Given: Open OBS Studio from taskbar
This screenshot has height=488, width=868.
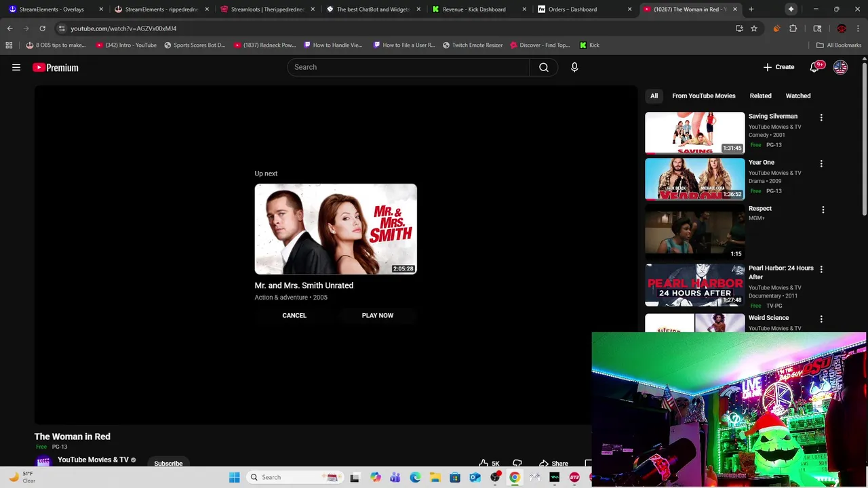Looking at the screenshot, I should pyautogui.click(x=495, y=477).
